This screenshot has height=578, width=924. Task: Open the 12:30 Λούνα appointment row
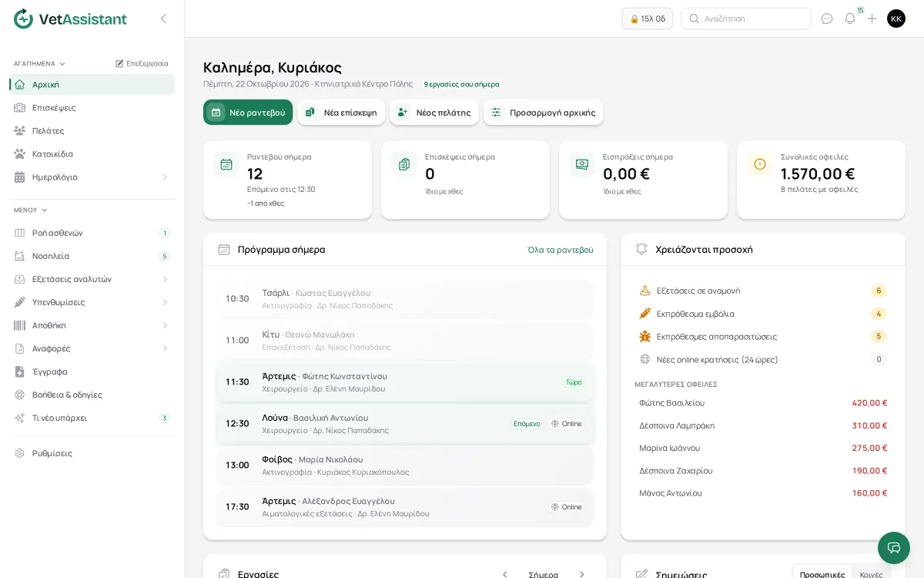(x=405, y=424)
